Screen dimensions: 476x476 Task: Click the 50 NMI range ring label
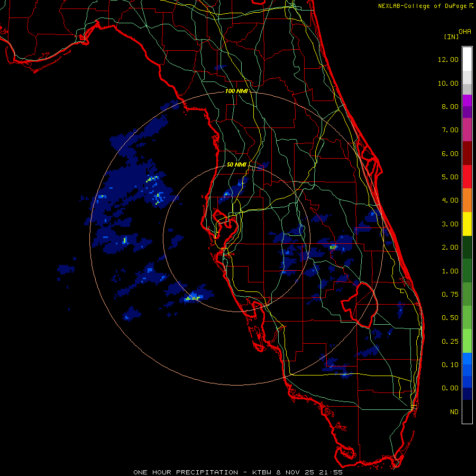[x=236, y=164]
